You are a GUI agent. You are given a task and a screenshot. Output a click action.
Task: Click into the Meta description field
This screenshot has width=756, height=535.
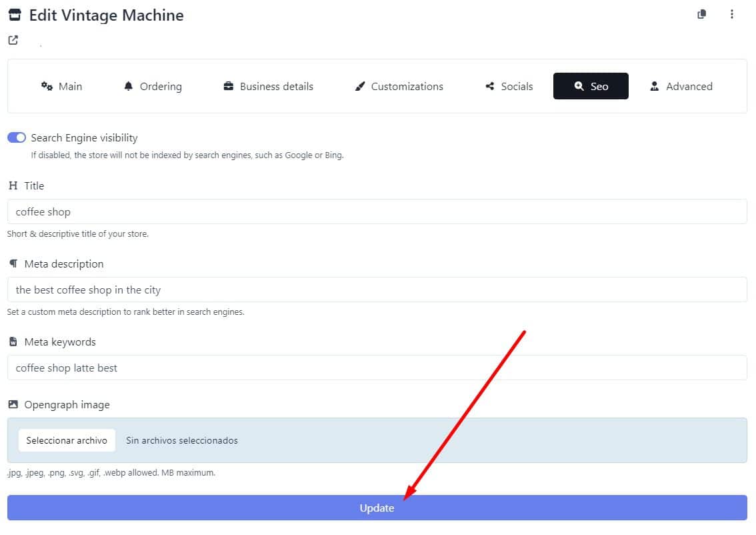coord(377,290)
